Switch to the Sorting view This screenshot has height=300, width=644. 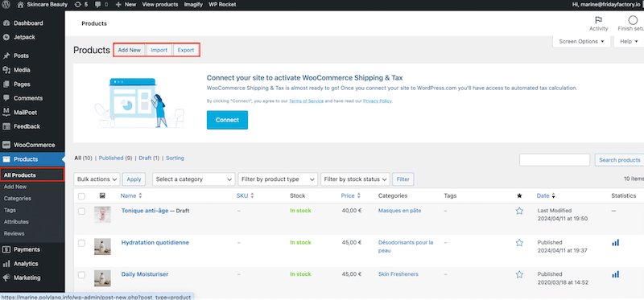pyautogui.click(x=175, y=158)
